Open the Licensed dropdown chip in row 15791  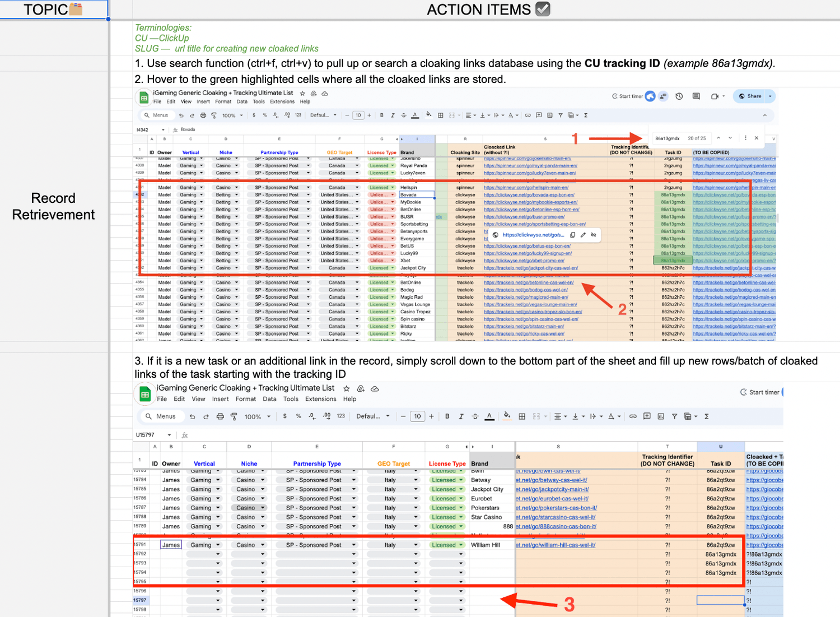tap(447, 545)
